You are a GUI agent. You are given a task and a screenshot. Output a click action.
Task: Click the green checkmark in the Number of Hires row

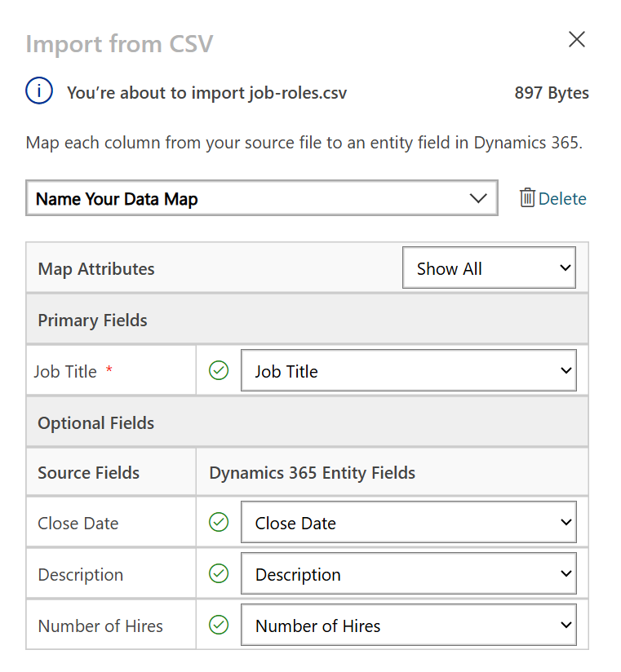click(219, 626)
